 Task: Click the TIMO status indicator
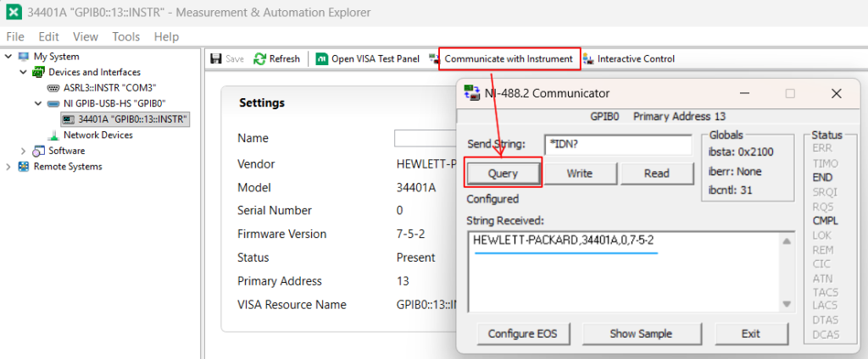[826, 163]
